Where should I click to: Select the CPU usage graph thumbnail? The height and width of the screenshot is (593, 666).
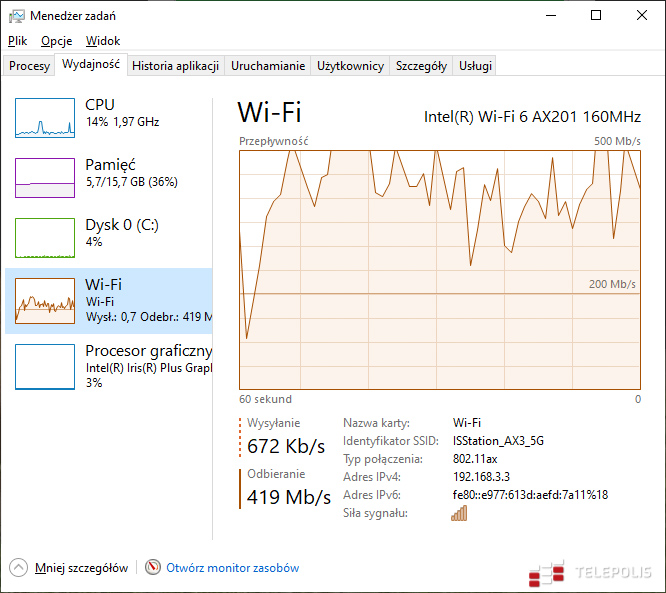coord(45,118)
